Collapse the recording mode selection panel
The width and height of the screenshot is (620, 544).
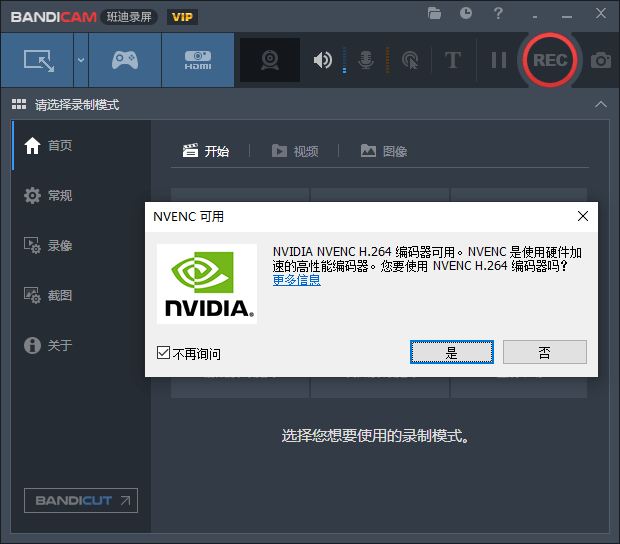coord(600,105)
